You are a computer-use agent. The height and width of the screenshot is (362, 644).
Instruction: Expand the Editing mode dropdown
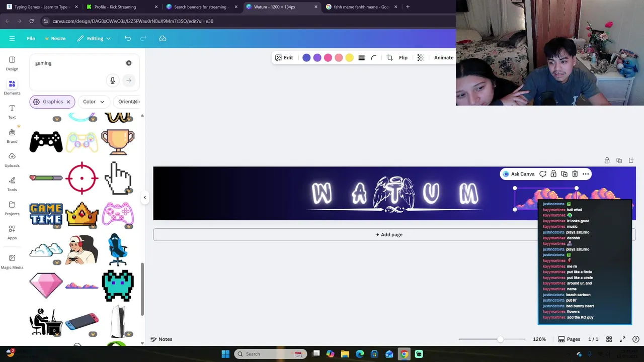[x=94, y=38]
